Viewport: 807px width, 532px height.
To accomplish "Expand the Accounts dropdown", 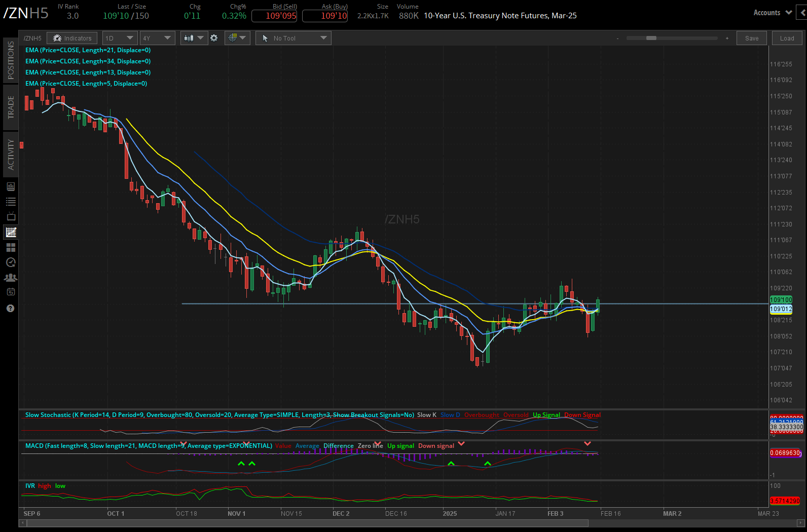I will (773, 13).
